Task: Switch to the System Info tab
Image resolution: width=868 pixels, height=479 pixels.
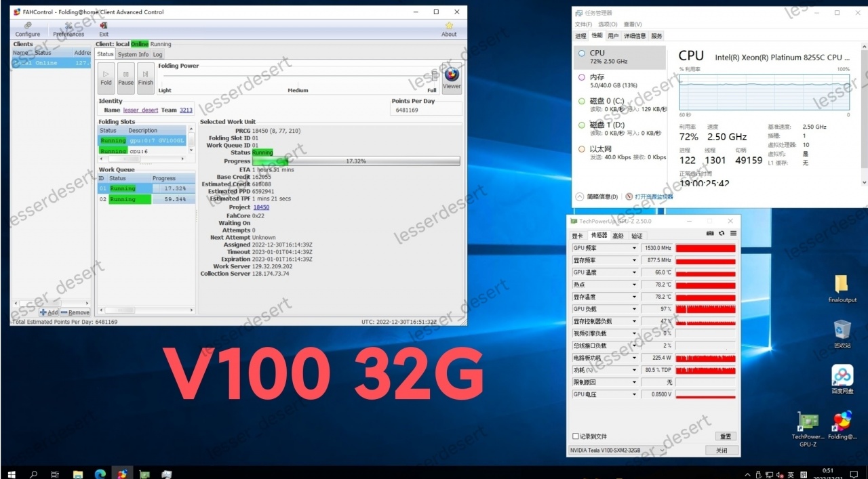Action: [x=133, y=54]
